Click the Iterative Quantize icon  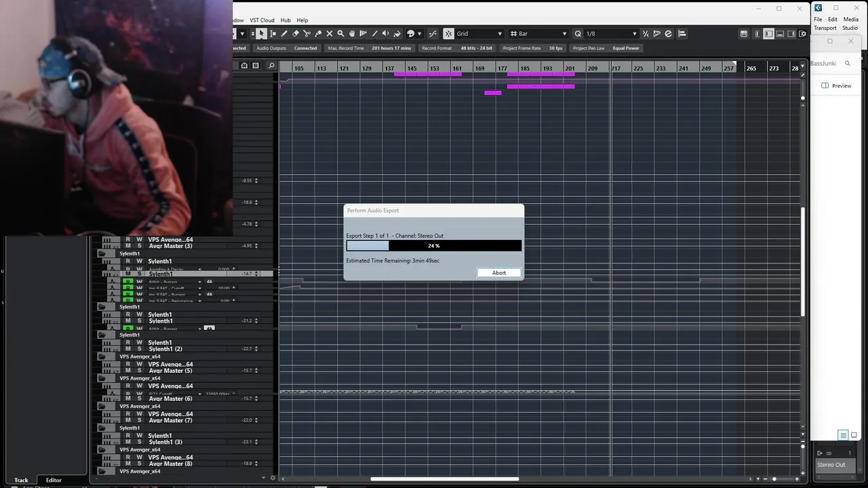point(646,34)
